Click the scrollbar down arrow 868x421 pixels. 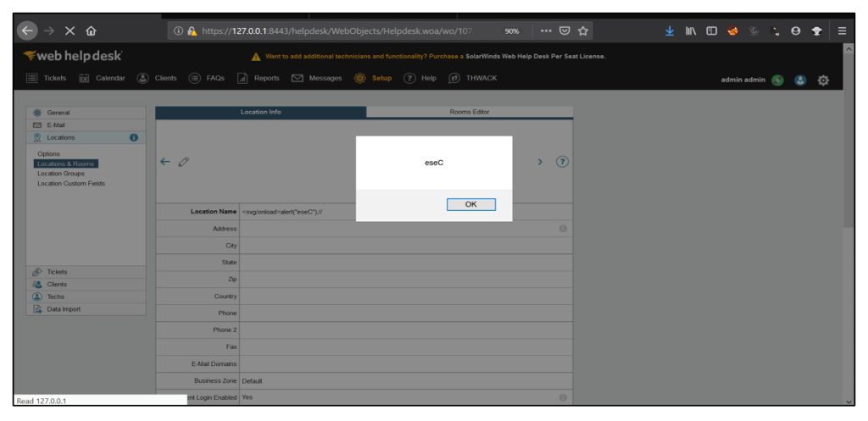[850, 401]
